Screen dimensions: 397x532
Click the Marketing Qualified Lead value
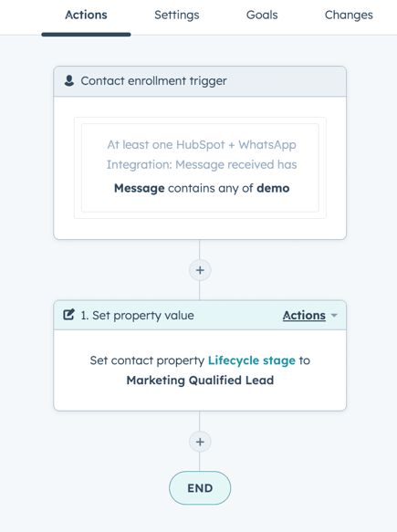point(200,381)
